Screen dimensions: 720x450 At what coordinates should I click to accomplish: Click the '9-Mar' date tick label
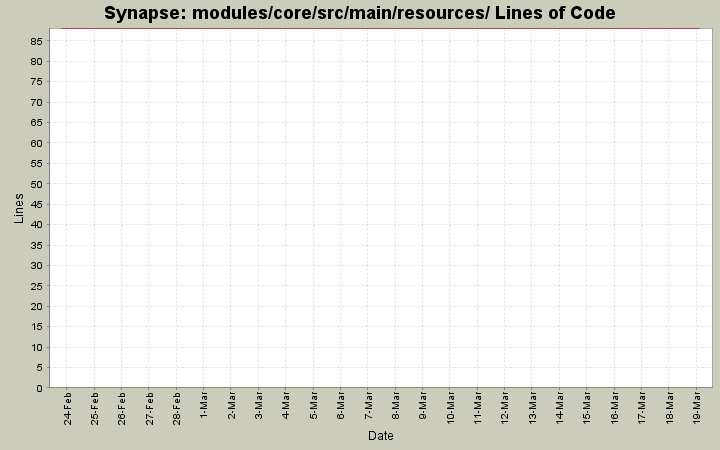423,405
